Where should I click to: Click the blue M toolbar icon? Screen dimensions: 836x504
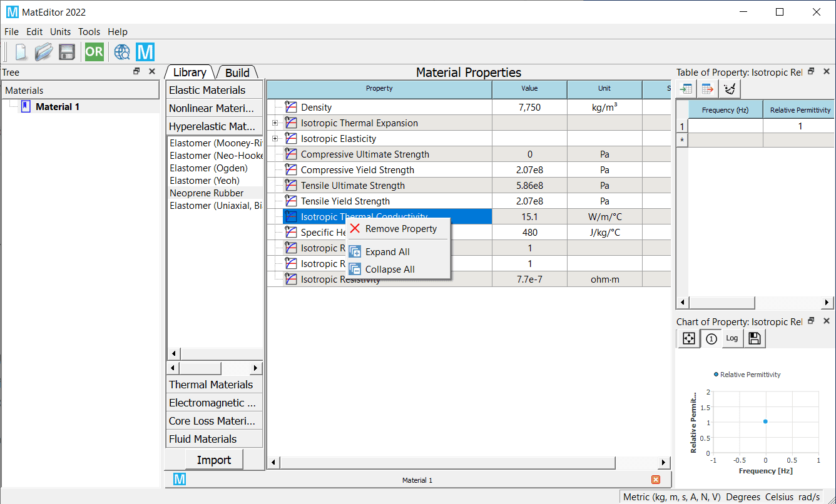[145, 52]
